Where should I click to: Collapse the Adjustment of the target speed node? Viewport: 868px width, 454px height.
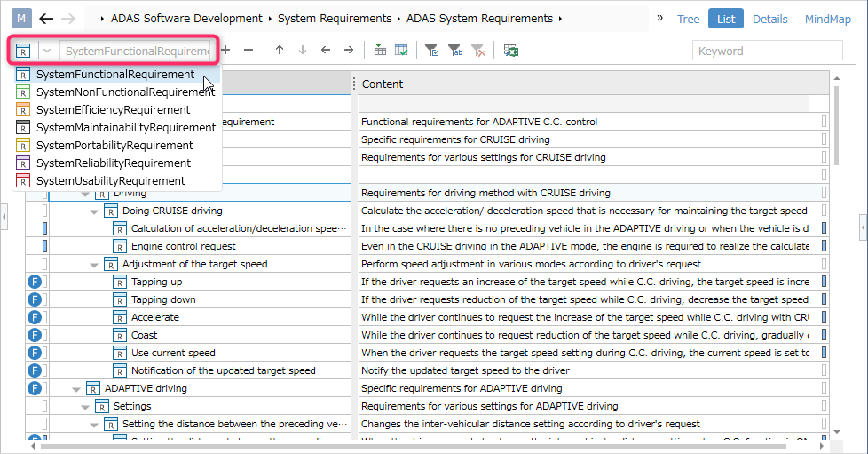[x=94, y=265]
